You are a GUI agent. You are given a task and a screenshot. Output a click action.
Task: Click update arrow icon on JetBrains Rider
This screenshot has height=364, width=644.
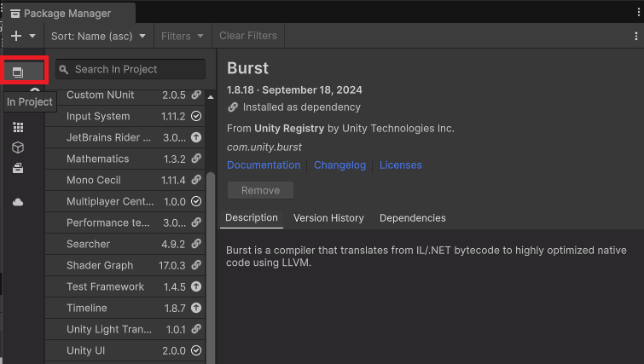coord(196,137)
